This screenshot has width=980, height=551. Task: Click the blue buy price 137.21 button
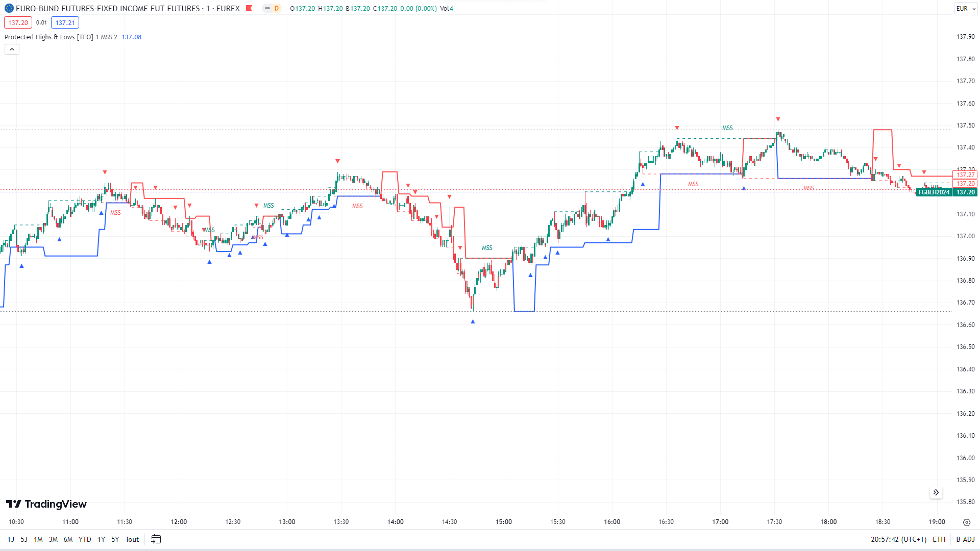(x=65, y=22)
